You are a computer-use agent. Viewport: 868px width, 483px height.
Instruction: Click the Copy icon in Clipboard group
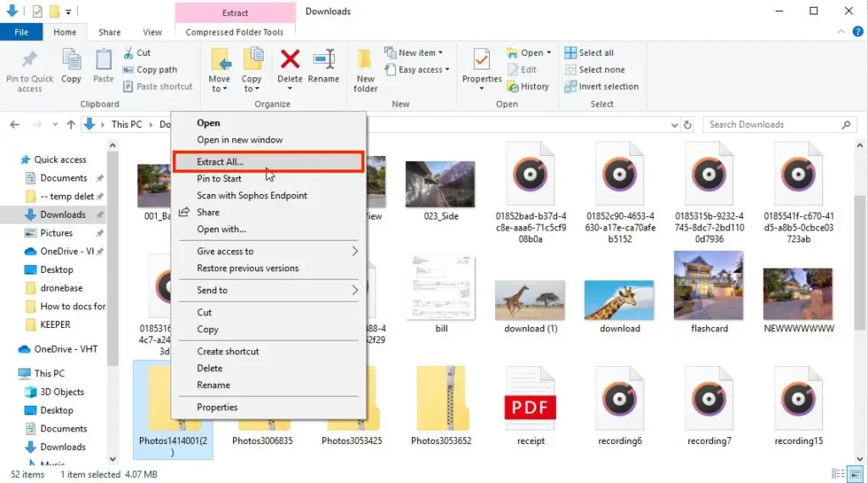click(71, 60)
